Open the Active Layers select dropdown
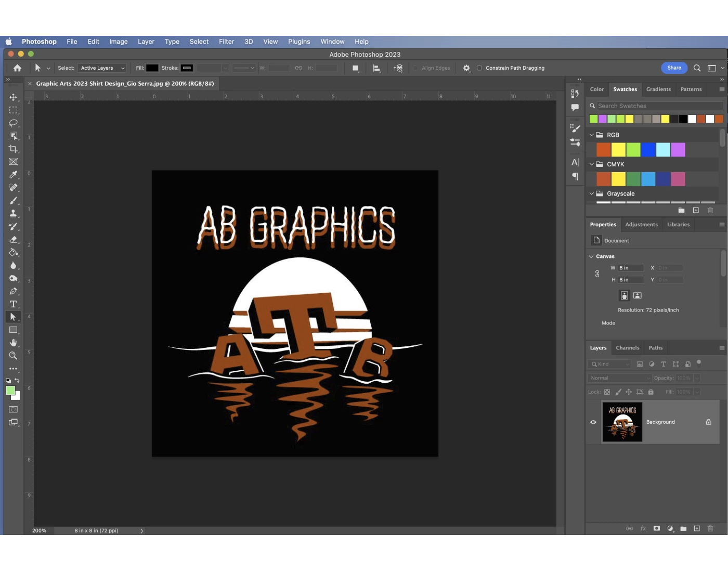The height and width of the screenshot is (572, 728). [102, 68]
